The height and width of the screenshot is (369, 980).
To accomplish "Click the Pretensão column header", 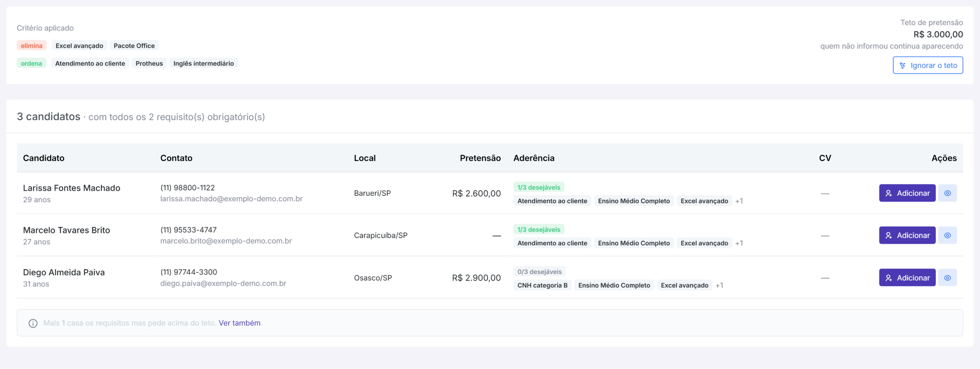I will point(480,158).
